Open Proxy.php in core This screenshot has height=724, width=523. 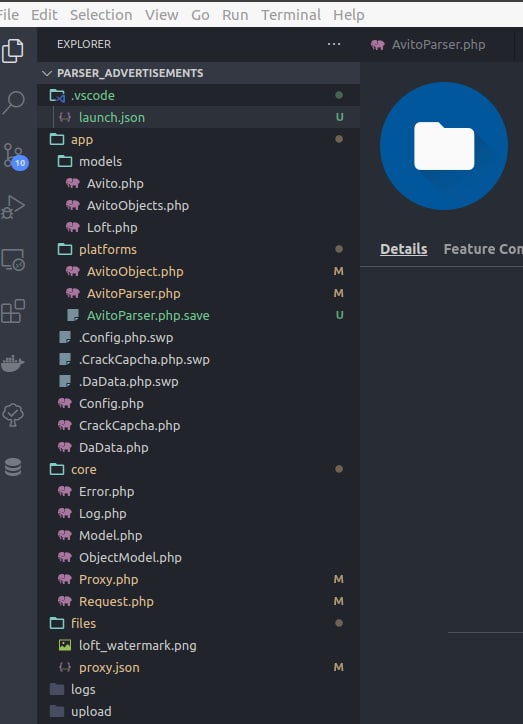pos(198,579)
